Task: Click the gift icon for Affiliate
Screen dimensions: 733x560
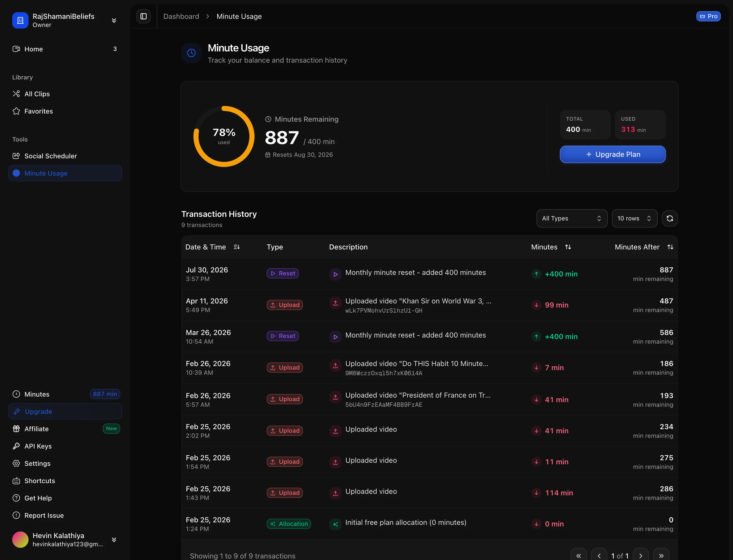Action: [16, 429]
